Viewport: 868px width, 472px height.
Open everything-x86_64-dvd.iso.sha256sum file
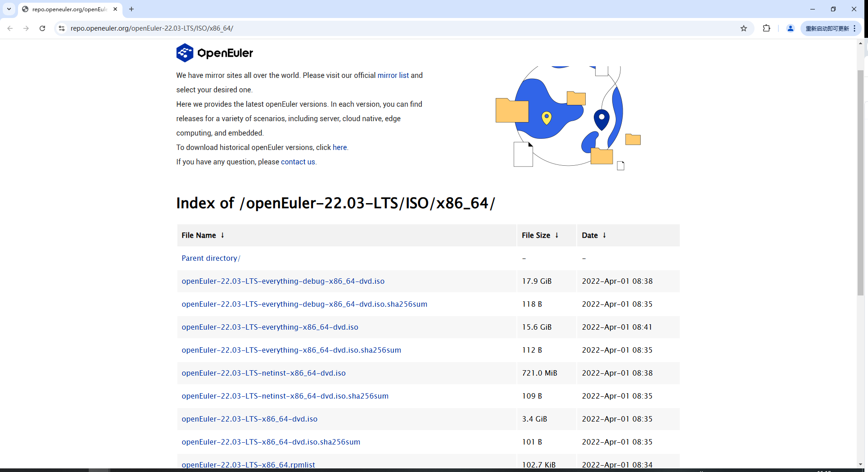pyautogui.click(x=291, y=350)
